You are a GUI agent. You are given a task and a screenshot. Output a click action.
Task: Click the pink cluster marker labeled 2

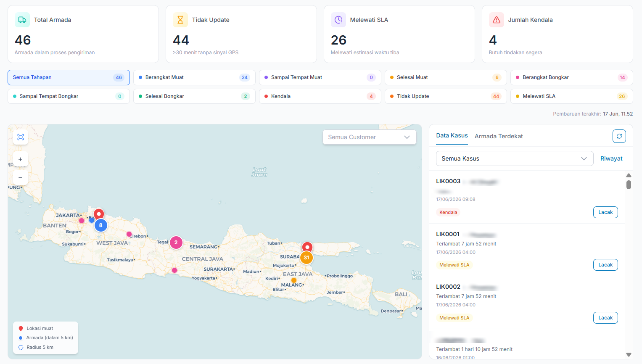coord(176,242)
